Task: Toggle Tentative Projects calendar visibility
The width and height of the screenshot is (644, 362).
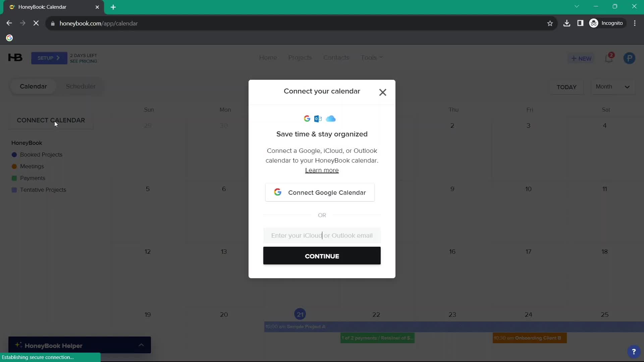Action: [x=14, y=190]
